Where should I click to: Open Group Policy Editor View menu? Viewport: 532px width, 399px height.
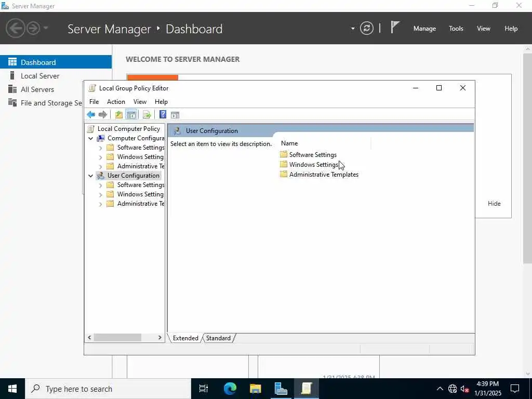pos(140,102)
